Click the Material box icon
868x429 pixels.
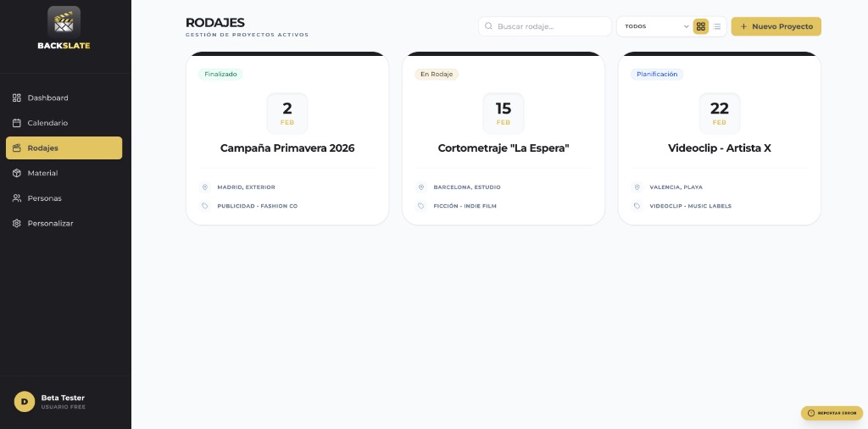[x=17, y=173]
